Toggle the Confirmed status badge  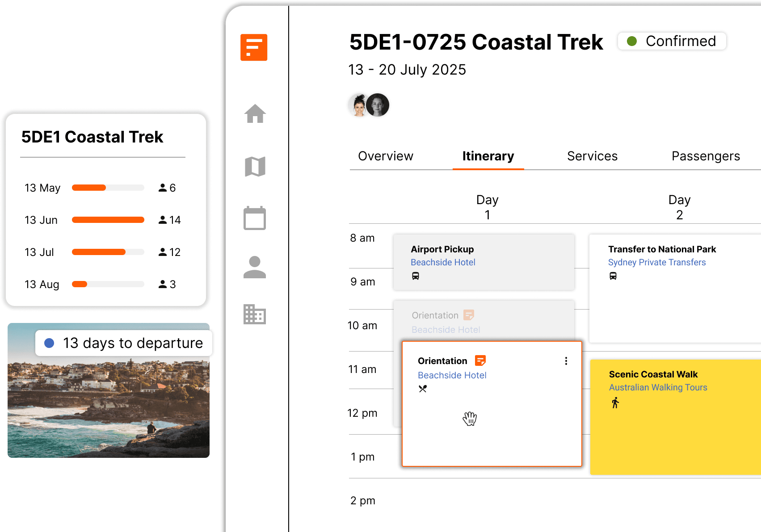click(672, 41)
